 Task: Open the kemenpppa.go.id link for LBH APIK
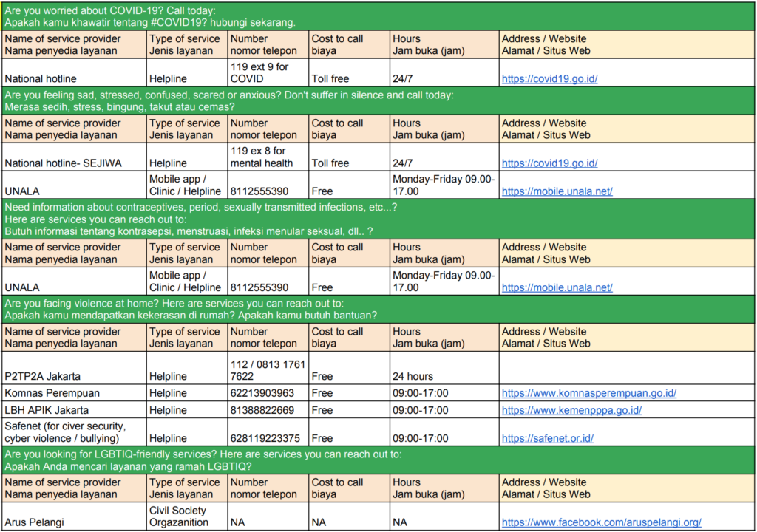click(571, 410)
